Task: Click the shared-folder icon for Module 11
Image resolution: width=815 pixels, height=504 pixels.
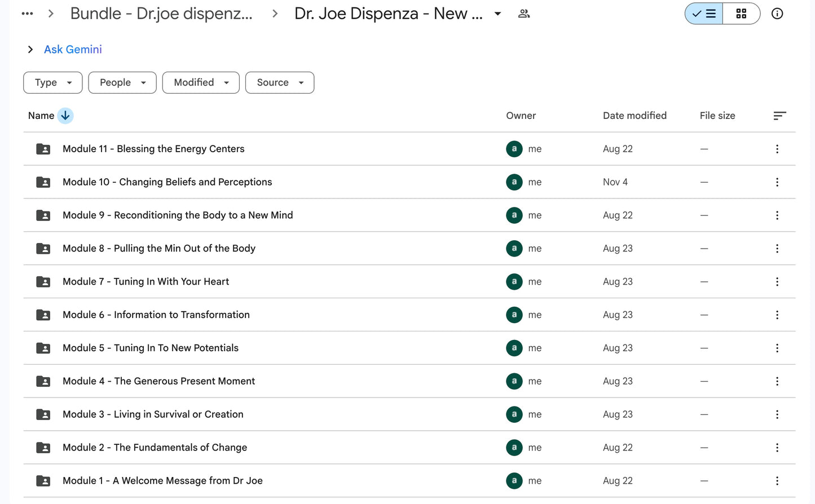Action: click(x=43, y=149)
